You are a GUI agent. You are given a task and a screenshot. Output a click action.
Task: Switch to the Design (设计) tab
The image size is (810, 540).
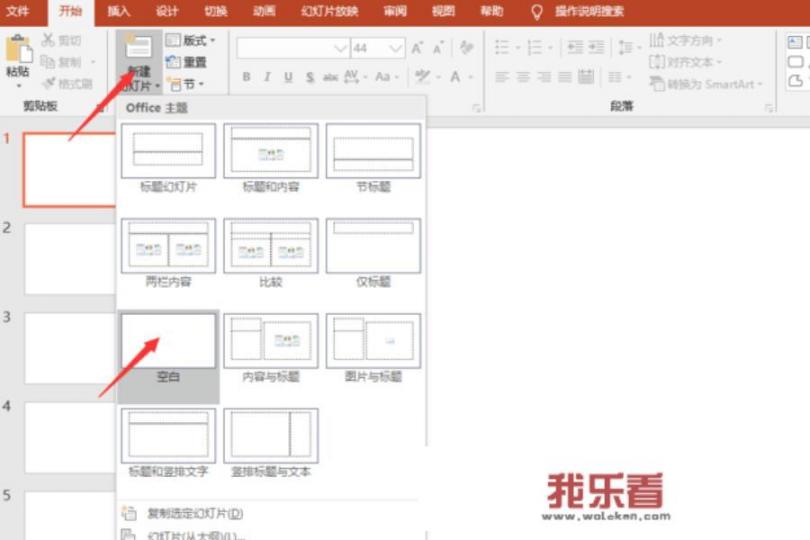[167, 11]
